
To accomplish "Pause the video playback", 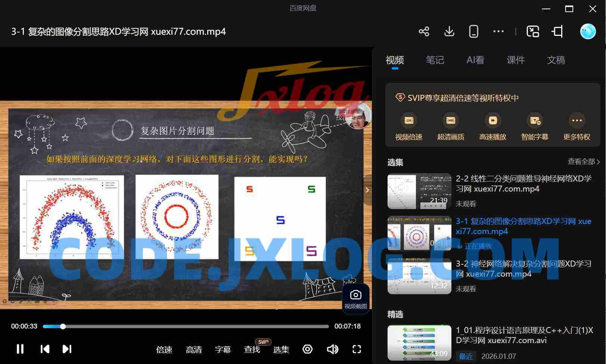I will click(20, 349).
